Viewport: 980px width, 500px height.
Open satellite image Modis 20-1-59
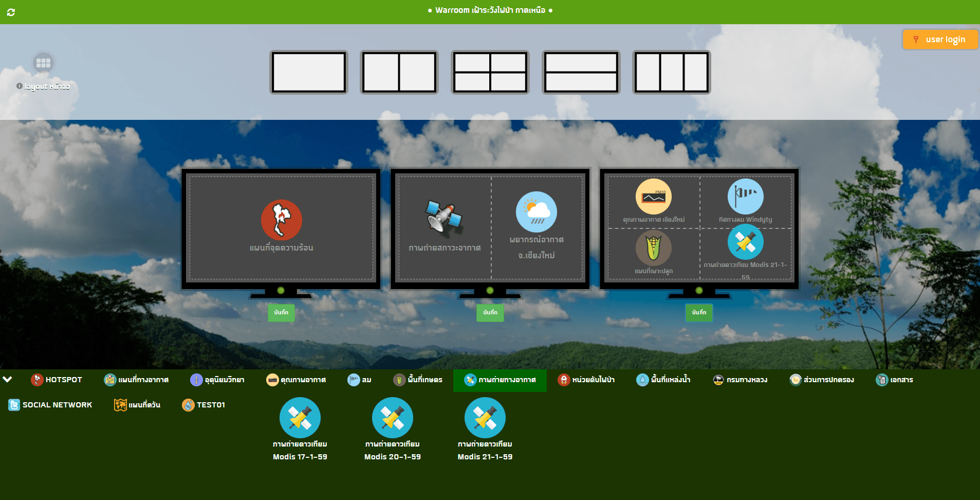(x=392, y=418)
